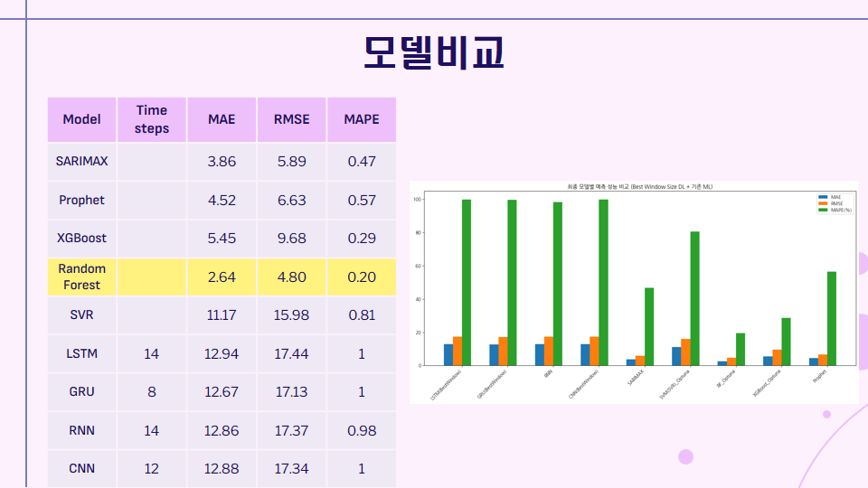Click the 'SVR' model cell
The width and height of the screenshot is (868, 488).
pyautogui.click(x=82, y=314)
